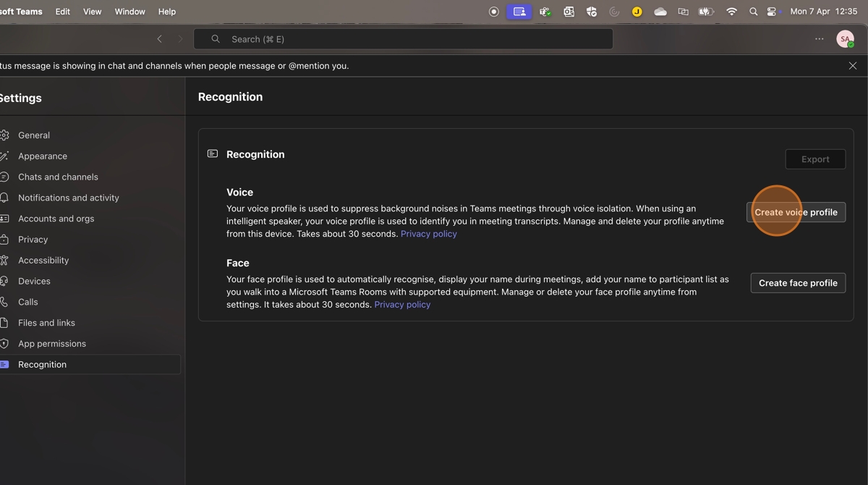Open the Microsoft Teams app menu
The image size is (868, 485).
[21, 12]
